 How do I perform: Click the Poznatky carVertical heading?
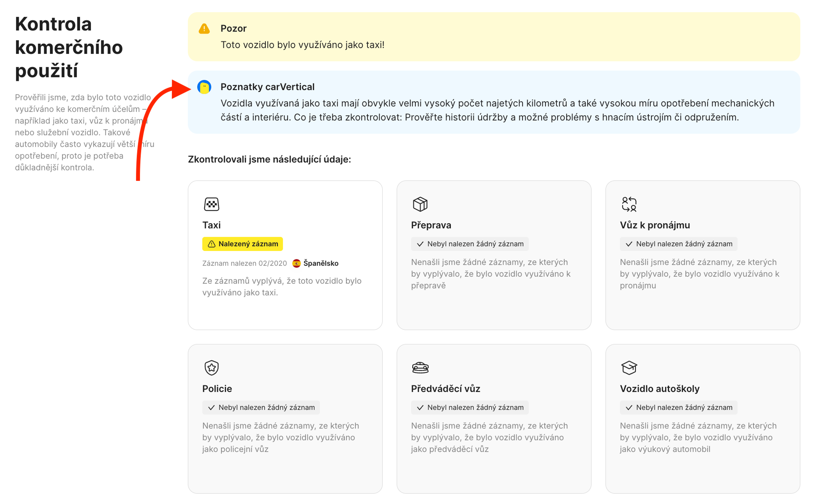point(267,87)
